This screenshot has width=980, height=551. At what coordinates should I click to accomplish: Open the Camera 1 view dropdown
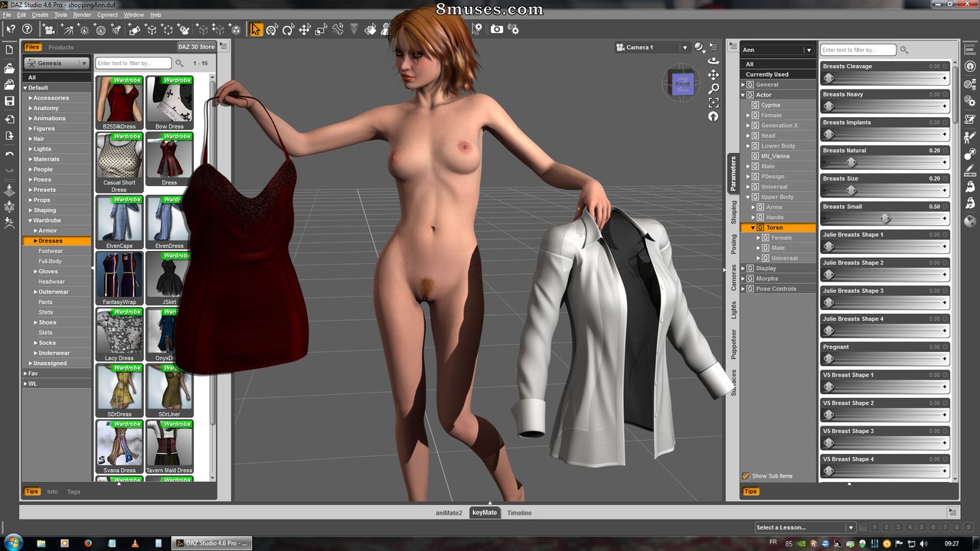[x=651, y=47]
